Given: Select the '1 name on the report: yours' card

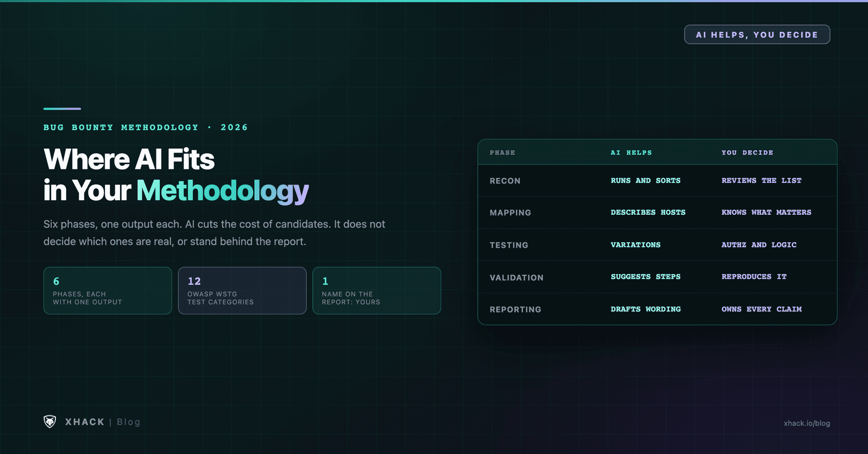Looking at the screenshot, I should point(377,291).
